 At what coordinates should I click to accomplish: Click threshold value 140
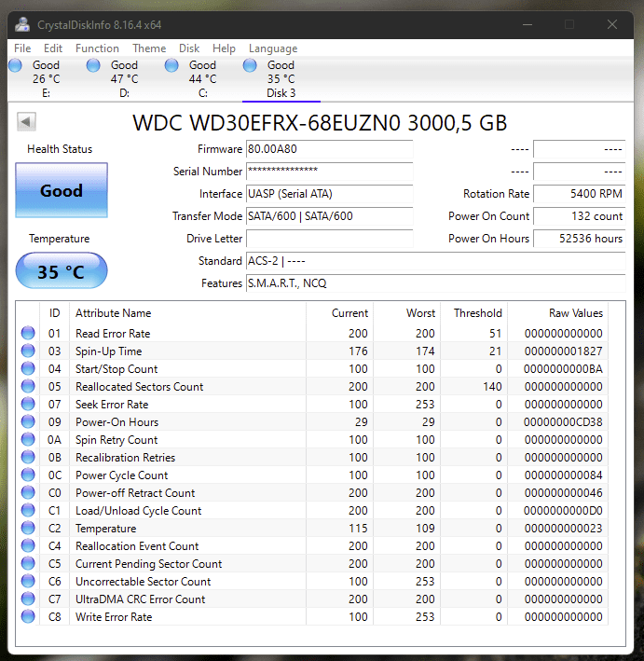[x=492, y=387]
